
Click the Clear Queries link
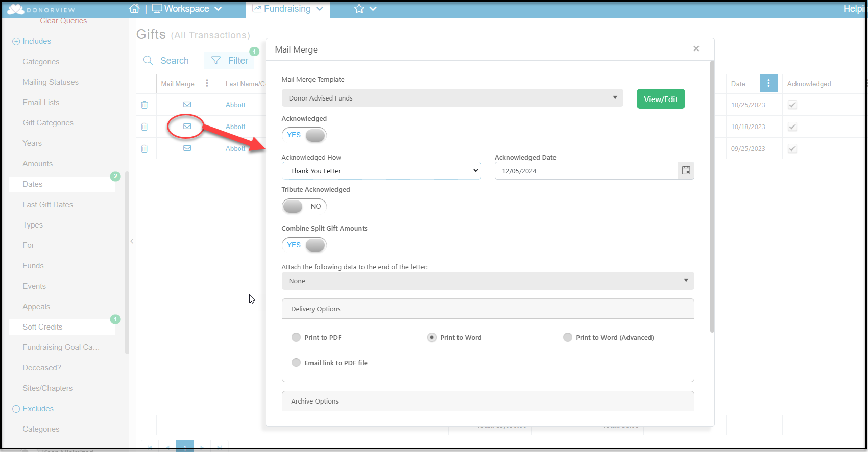coord(63,21)
